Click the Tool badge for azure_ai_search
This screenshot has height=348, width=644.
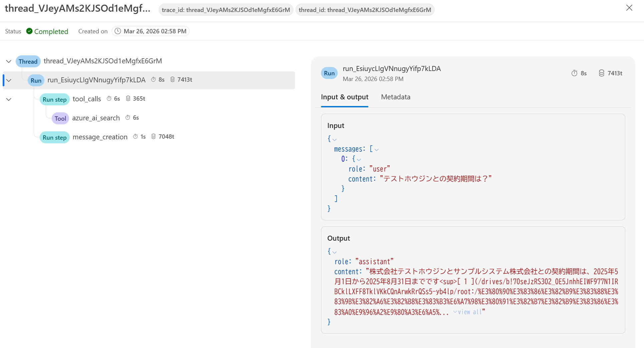[x=60, y=118]
